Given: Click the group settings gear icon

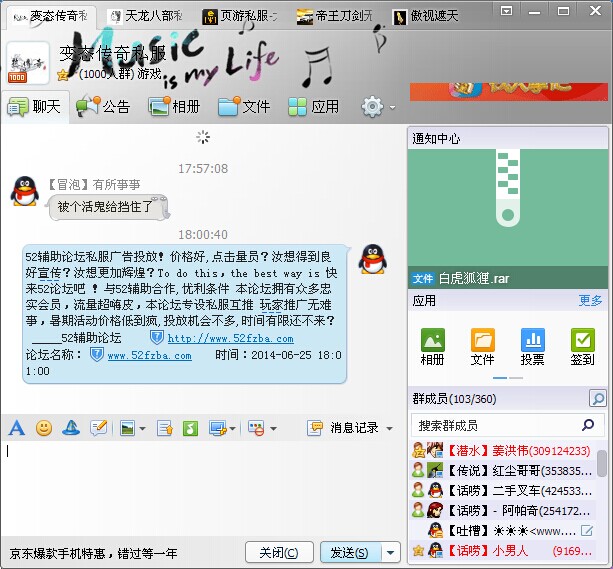Looking at the screenshot, I should tap(372, 106).
